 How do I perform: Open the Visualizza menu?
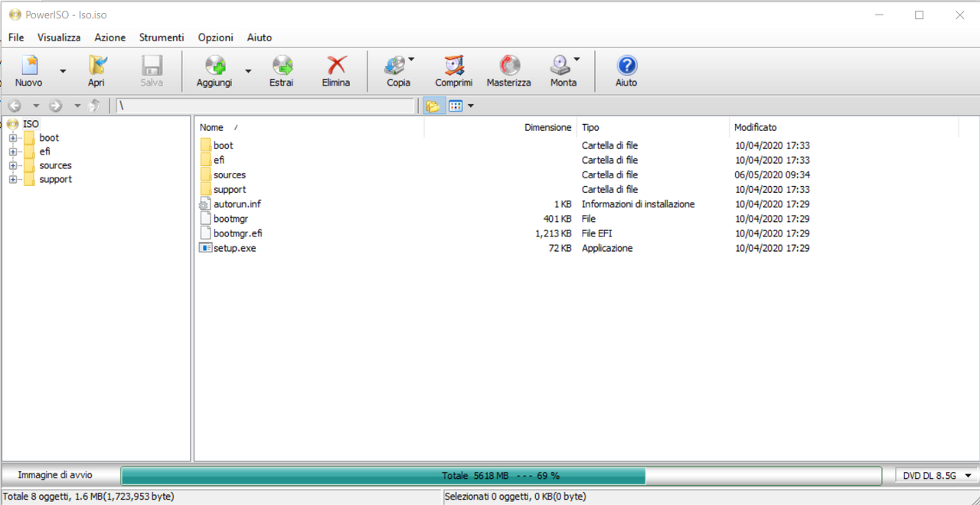(x=59, y=37)
